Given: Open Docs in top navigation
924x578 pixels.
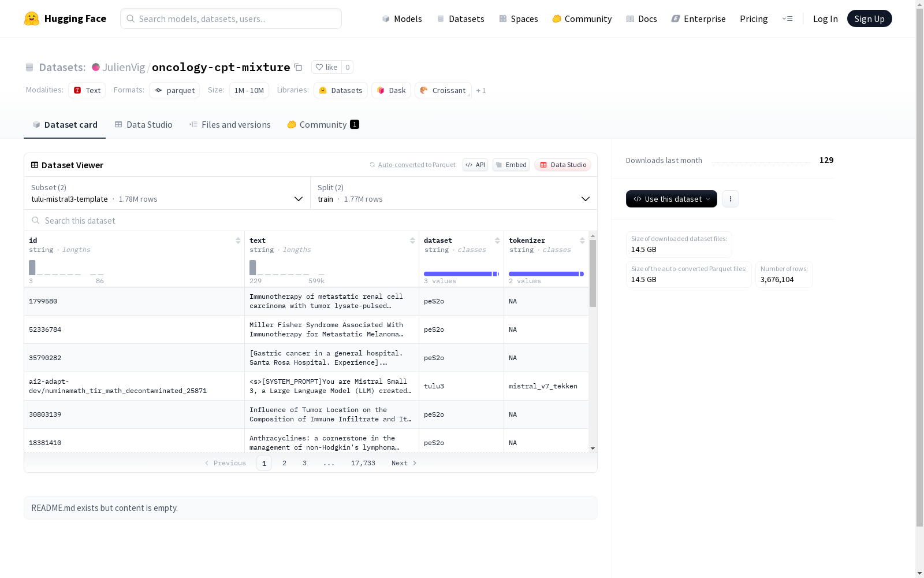Looking at the screenshot, I should (x=641, y=18).
